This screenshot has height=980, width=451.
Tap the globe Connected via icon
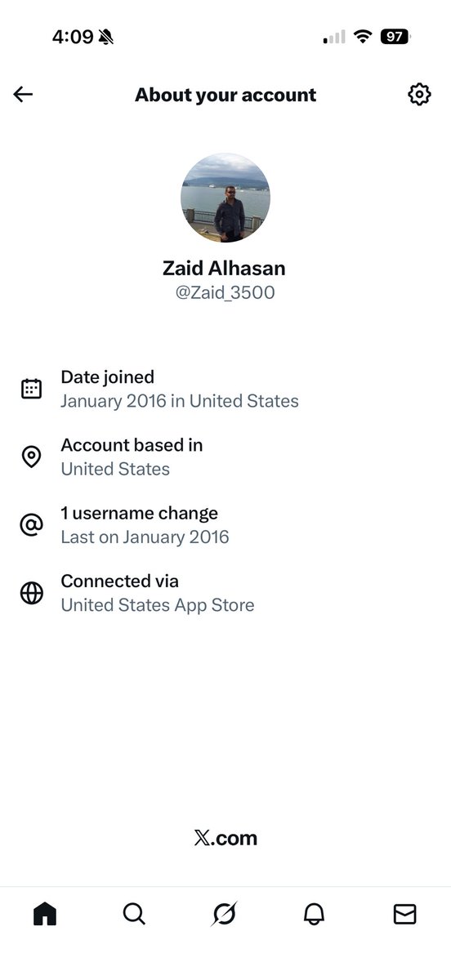coord(31,593)
